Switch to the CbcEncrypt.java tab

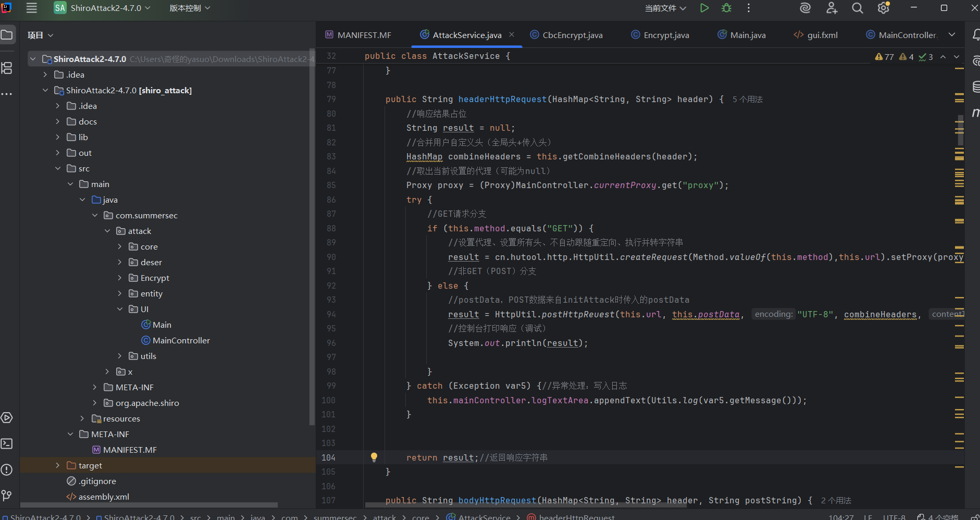click(x=572, y=35)
